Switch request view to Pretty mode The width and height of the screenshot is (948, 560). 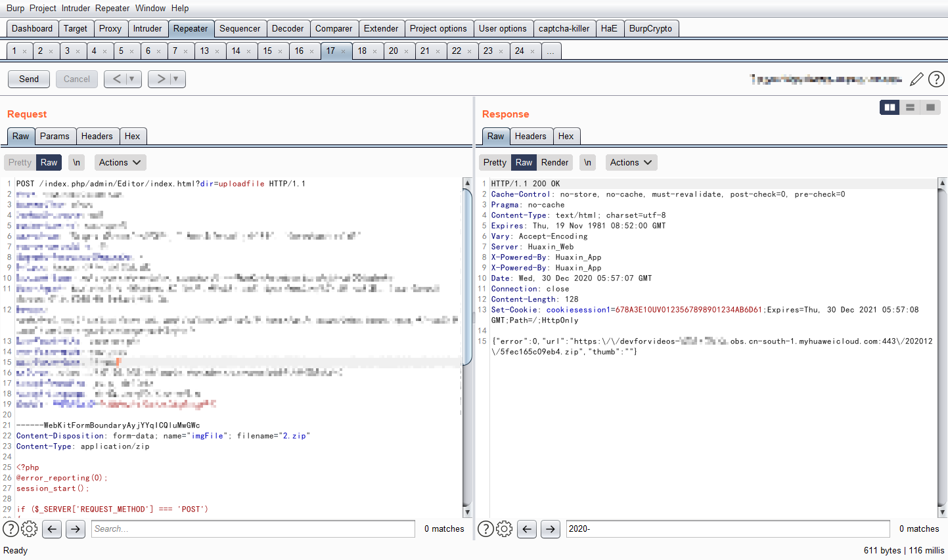[x=20, y=163]
